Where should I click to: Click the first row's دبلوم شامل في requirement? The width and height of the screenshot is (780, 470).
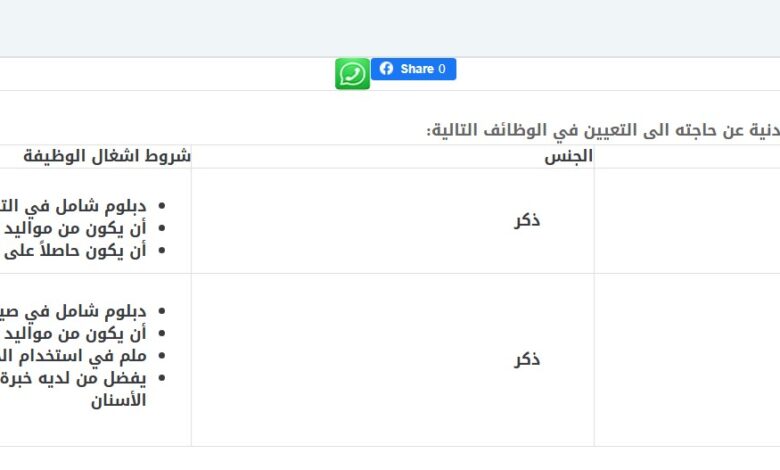click(x=73, y=205)
